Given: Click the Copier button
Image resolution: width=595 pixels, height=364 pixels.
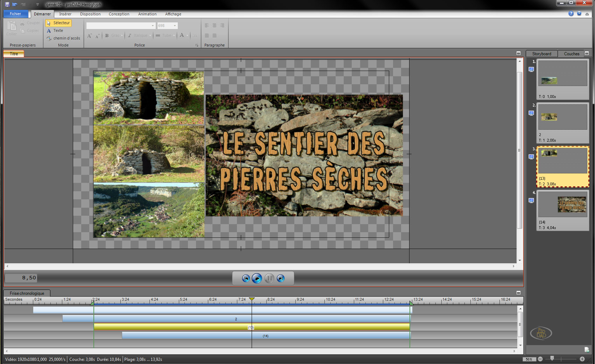Looking at the screenshot, I should click(x=30, y=30).
